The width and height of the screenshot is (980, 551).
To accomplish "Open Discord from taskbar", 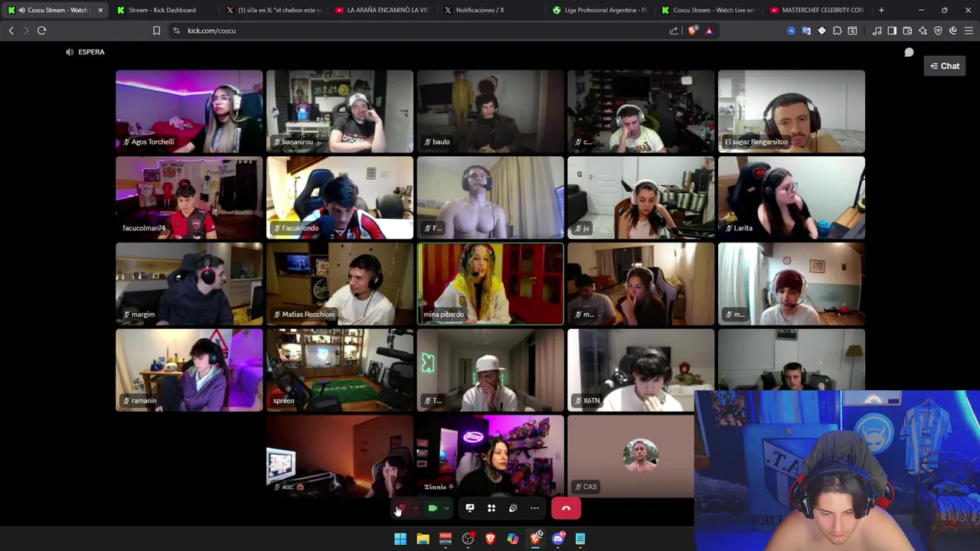I will [558, 540].
